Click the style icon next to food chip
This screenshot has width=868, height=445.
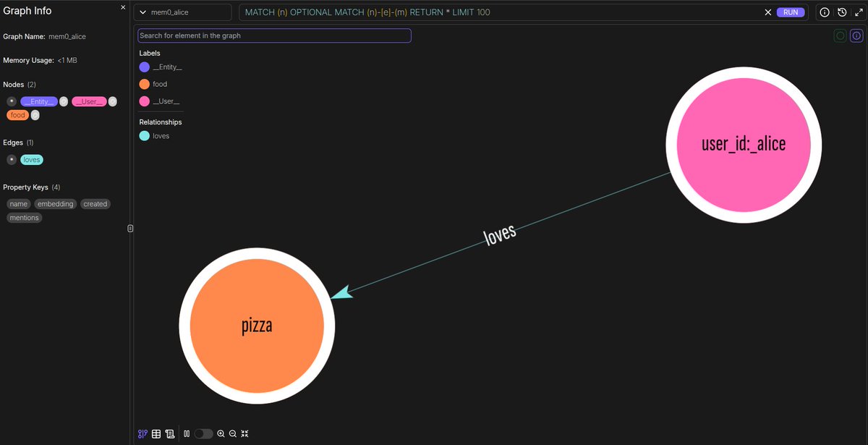point(35,115)
